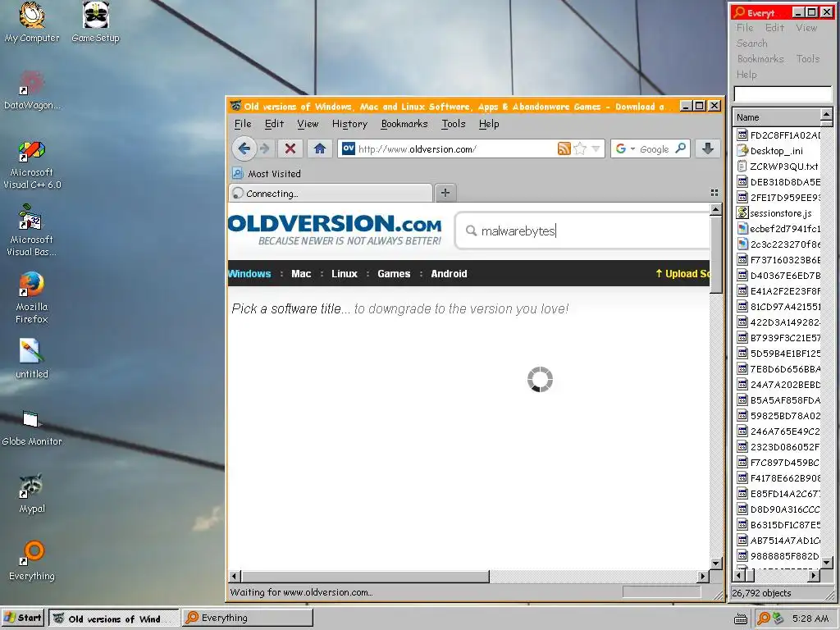Bookmark page with the star icon

(580, 148)
